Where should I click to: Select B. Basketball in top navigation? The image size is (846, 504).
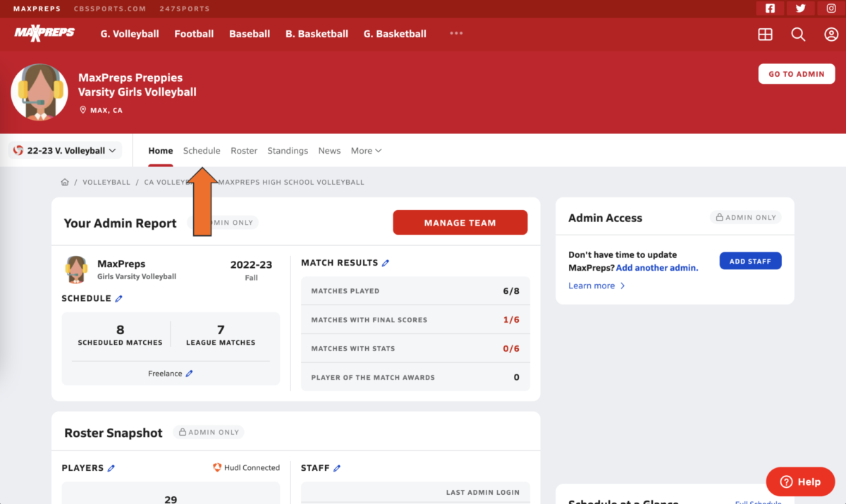[x=317, y=34]
